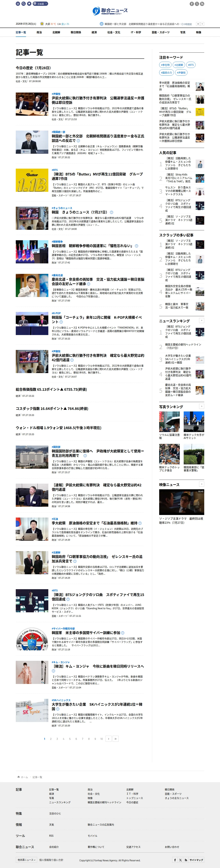Screen dimensions: 220x868
Task: Open the 韓米テック大手がAIサミット photo
Action: [194, 422]
